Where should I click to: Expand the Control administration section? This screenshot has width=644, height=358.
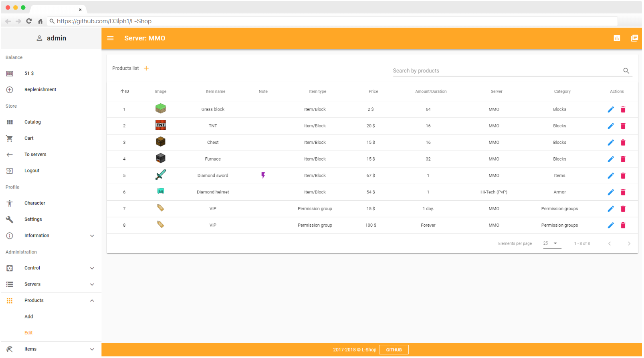(x=92, y=268)
